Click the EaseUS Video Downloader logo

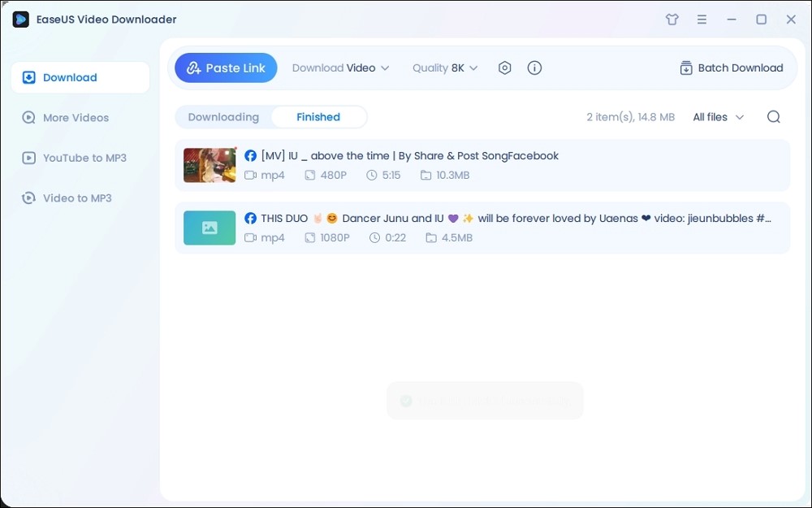point(21,20)
